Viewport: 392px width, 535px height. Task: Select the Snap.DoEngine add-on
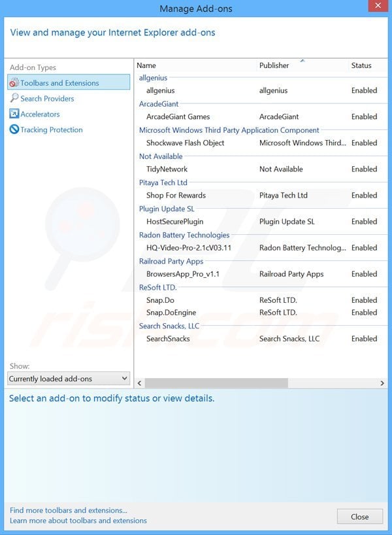(261, 313)
